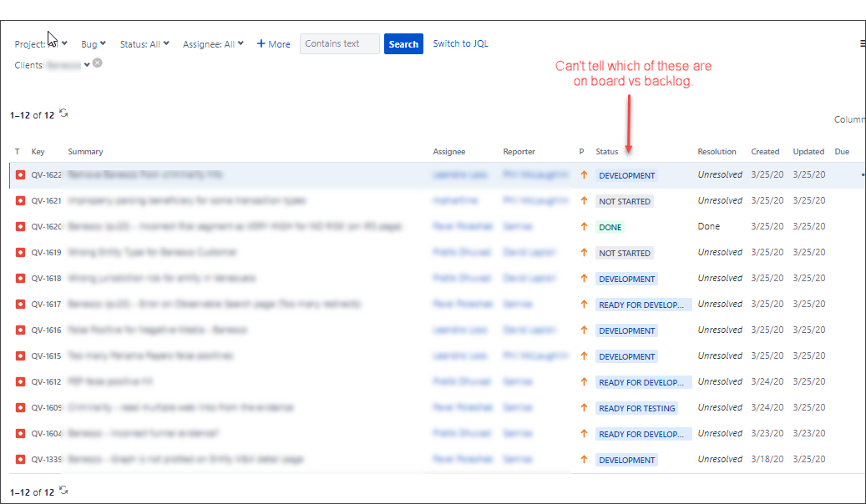The height and width of the screenshot is (504, 866).
Task: Sort issues by the Assignee column header
Action: [x=449, y=151]
